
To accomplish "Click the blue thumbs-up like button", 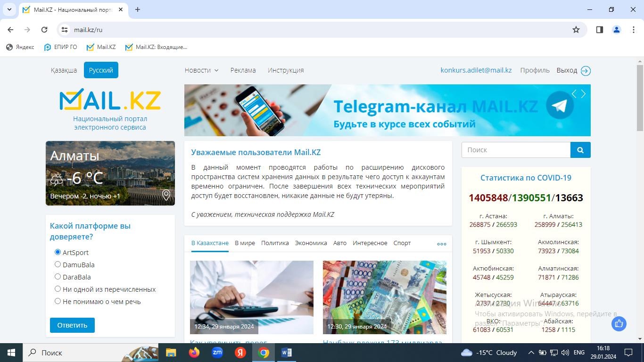I will [x=619, y=324].
